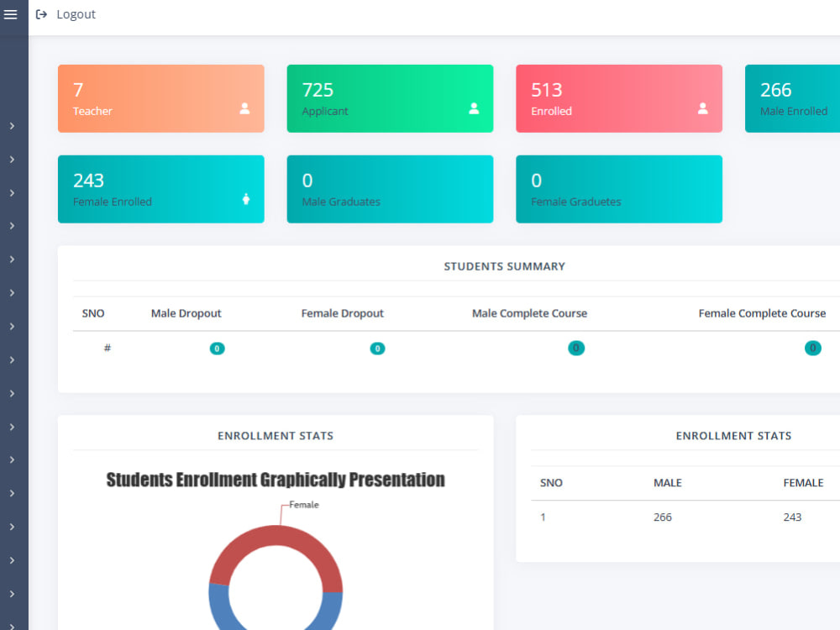Click the FEMALE cell value 243
Viewport: 840px width, 630px height.
point(792,517)
